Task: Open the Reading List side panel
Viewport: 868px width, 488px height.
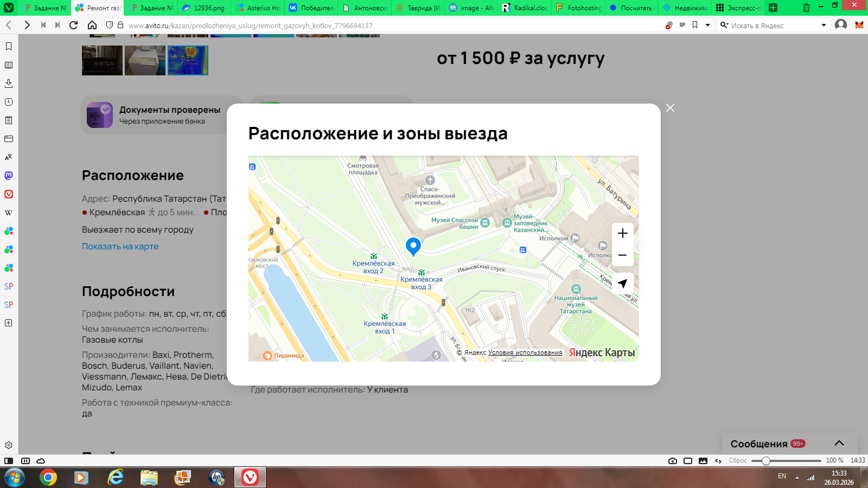Action: 9,65
